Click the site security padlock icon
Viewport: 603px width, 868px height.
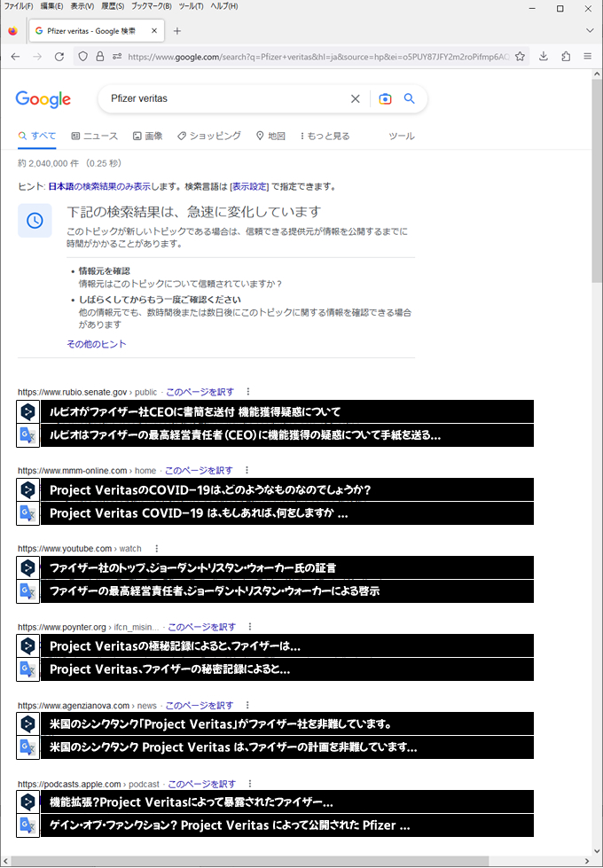(x=99, y=57)
